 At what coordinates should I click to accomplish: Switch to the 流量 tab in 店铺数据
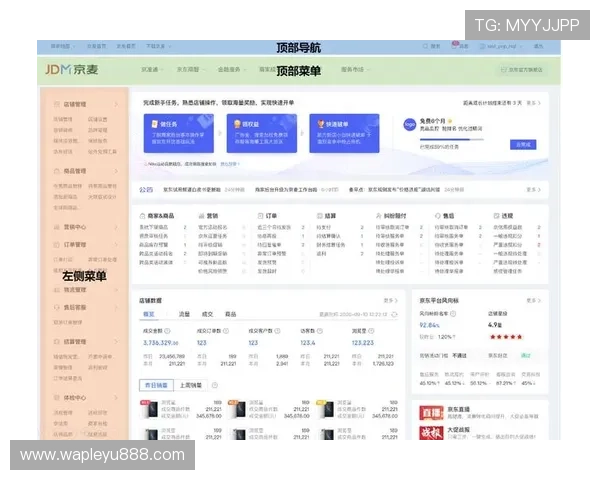tap(184, 314)
